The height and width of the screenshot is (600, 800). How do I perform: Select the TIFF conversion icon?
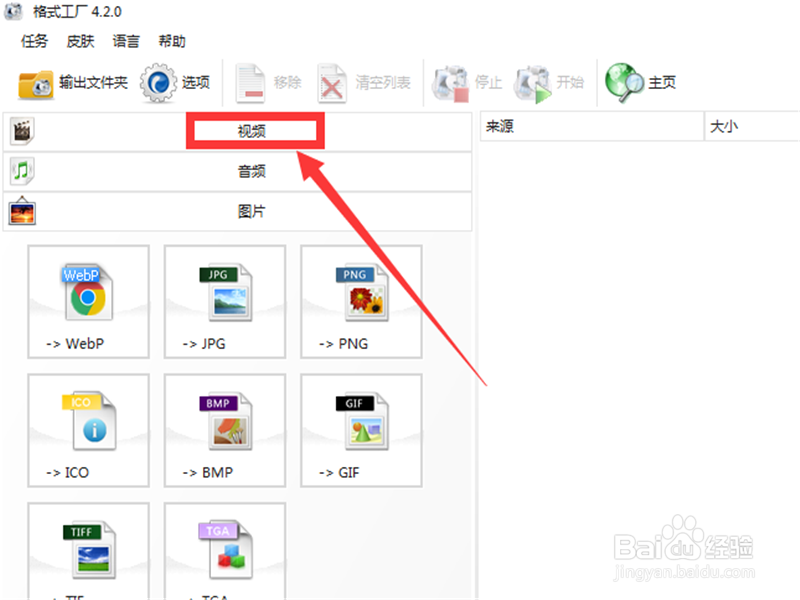point(89,550)
